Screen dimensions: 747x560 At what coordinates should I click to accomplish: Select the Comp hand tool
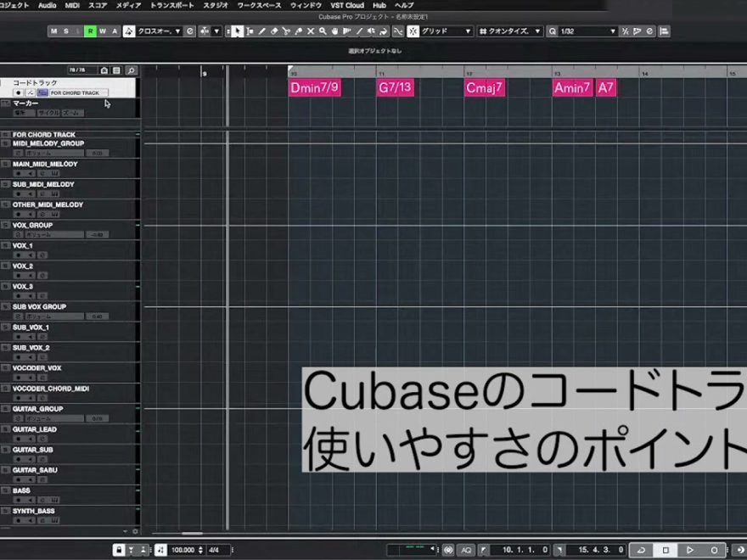(335, 31)
